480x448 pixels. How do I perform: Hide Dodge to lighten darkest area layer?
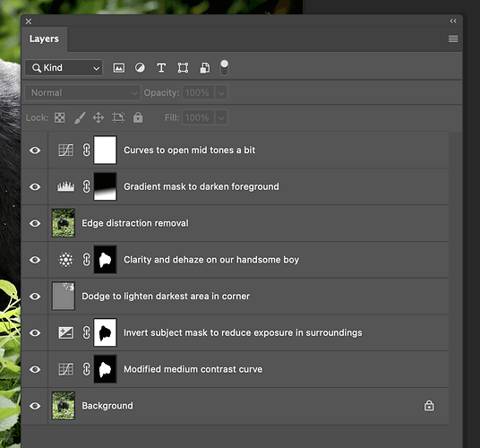(35, 297)
